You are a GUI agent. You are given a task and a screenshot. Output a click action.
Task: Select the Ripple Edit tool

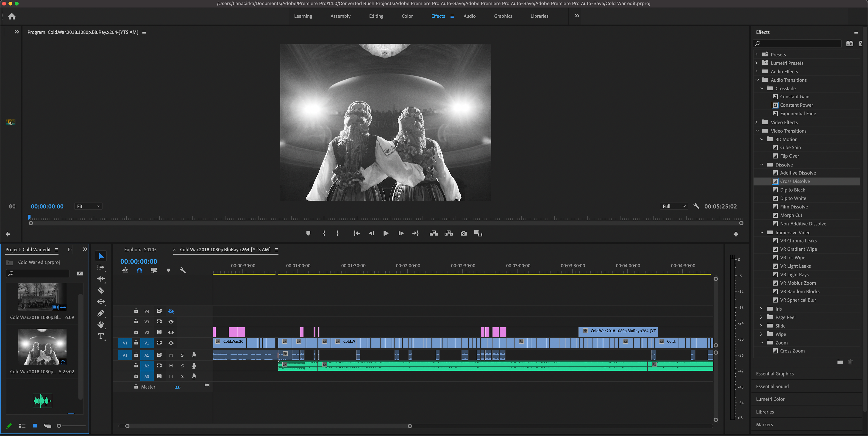(x=101, y=279)
